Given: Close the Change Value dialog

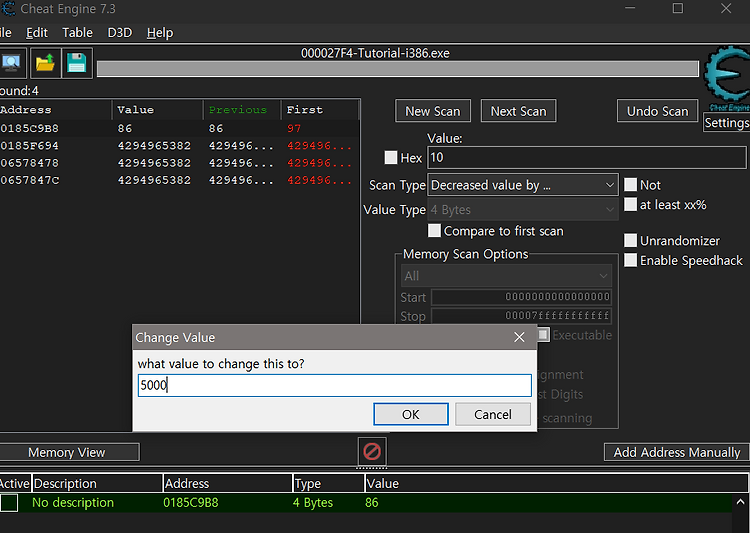Looking at the screenshot, I should point(519,337).
